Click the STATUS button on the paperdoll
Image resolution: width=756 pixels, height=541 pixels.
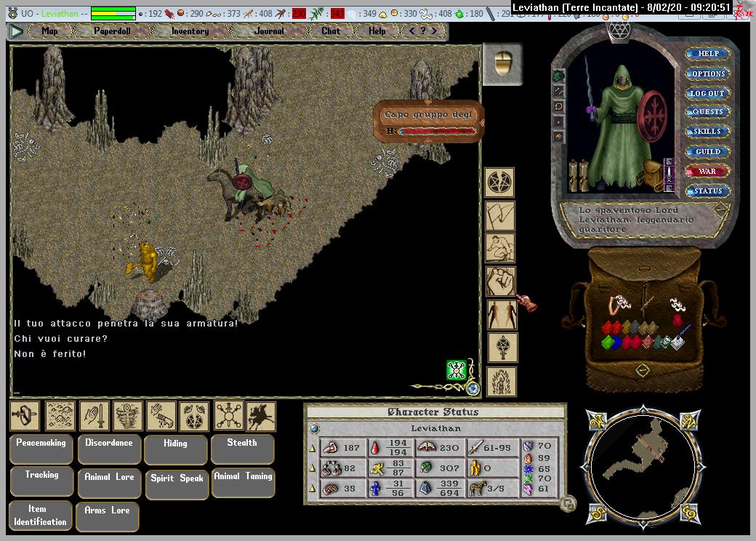pyautogui.click(x=708, y=191)
